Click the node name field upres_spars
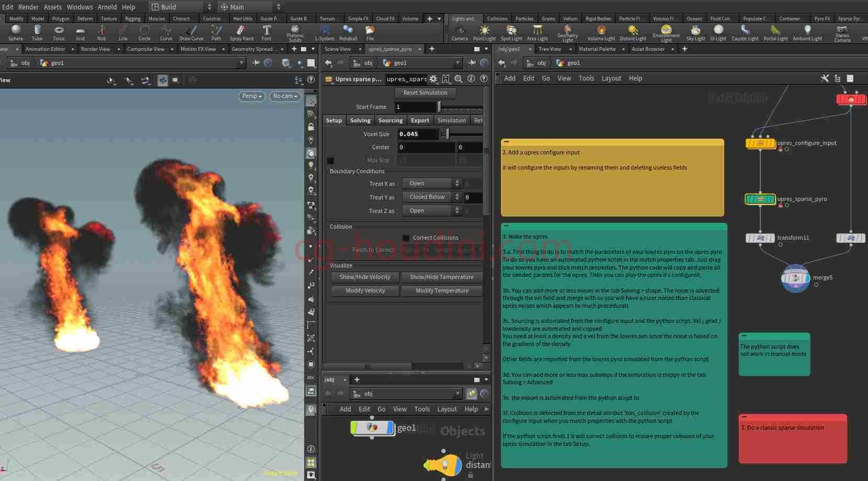Screen dimensions: 868x481 pyautogui.click(x=406, y=79)
